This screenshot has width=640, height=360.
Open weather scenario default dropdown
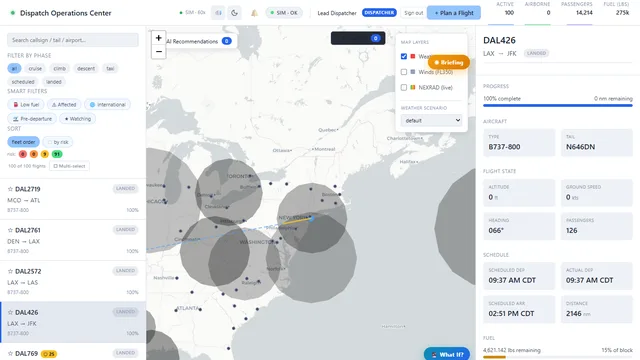click(x=431, y=120)
